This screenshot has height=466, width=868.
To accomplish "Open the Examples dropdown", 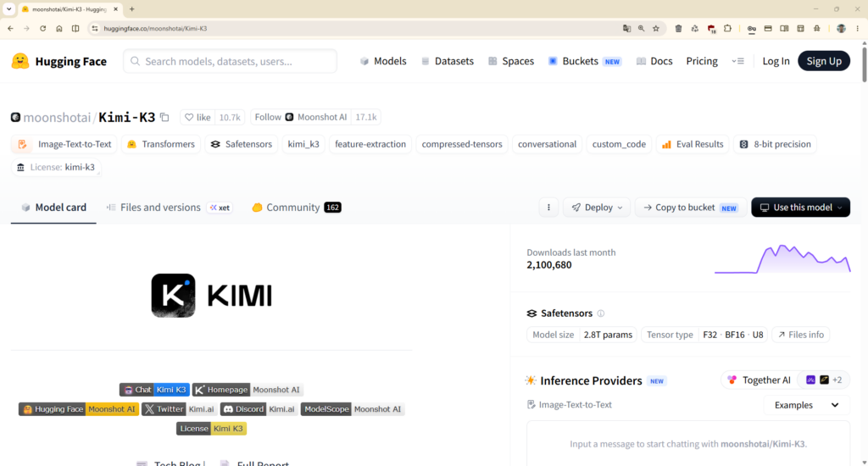I will pyautogui.click(x=807, y=405).
